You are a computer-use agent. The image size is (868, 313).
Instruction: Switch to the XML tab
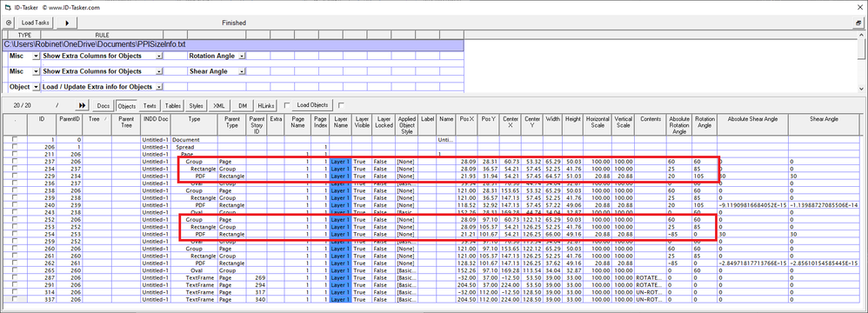pos(219,105)
